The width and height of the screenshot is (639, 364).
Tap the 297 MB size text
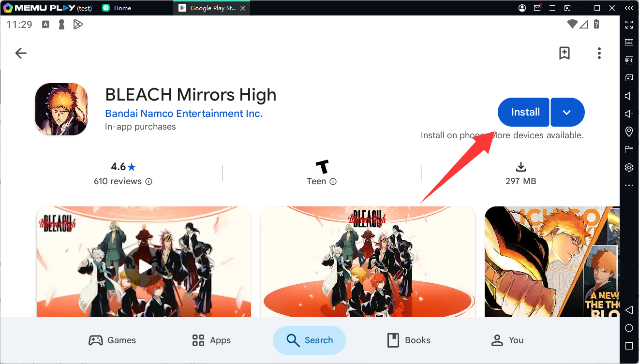520,181
